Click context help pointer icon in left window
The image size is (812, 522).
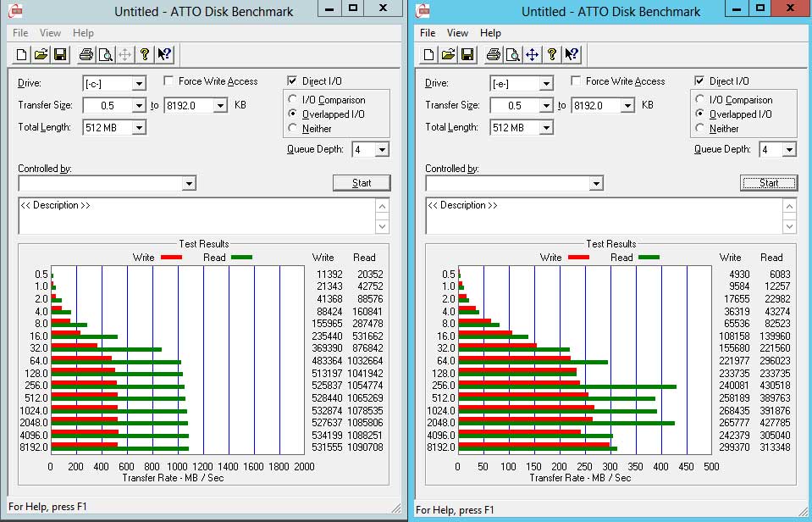(164, 54)
